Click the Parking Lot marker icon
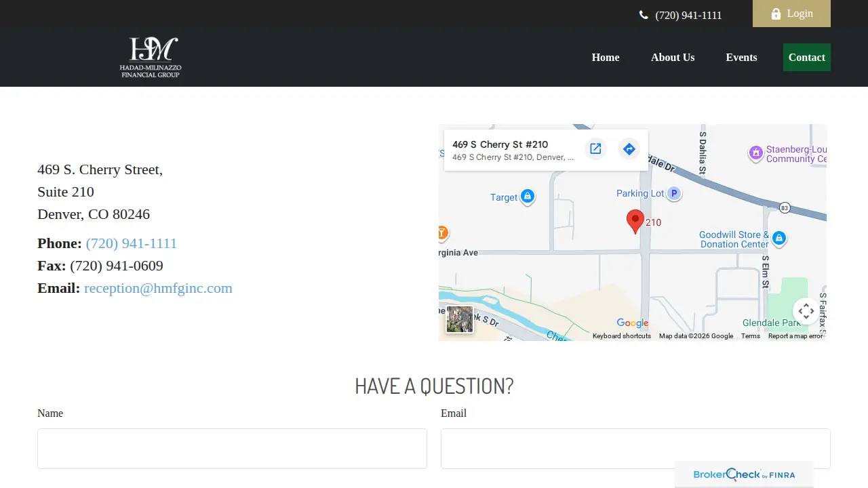The height and width of the screenshot is (488, 868). click(x=674, y=194)
